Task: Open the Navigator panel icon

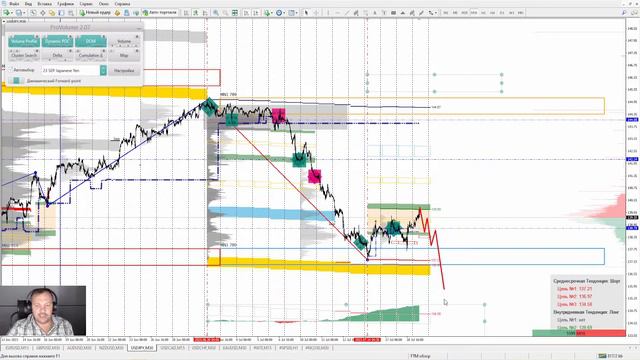Action: tap(52, 13)
